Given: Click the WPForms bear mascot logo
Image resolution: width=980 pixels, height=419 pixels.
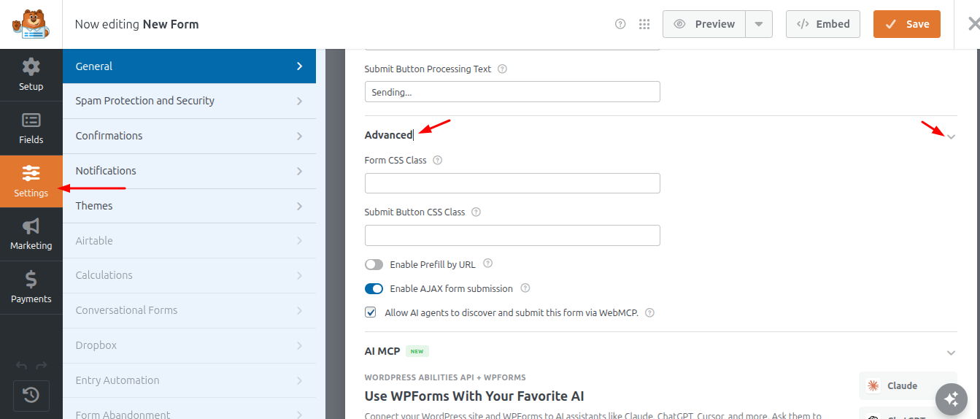Looking at the screenshot, I should coord(31,24).
